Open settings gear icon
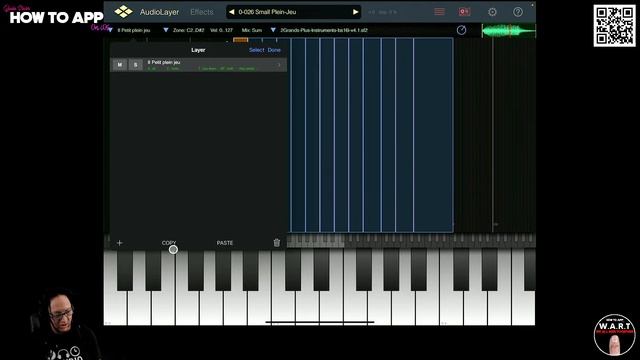The image size is (640, 360). coord(492,12)
